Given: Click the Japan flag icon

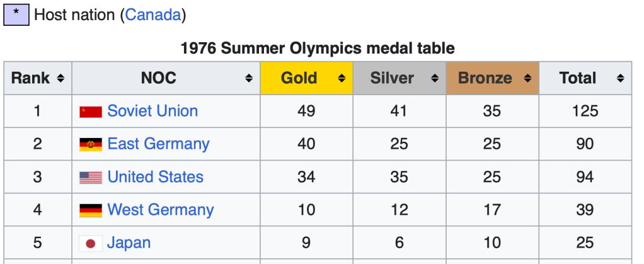Looking at the screenshot, I should 91,243.
